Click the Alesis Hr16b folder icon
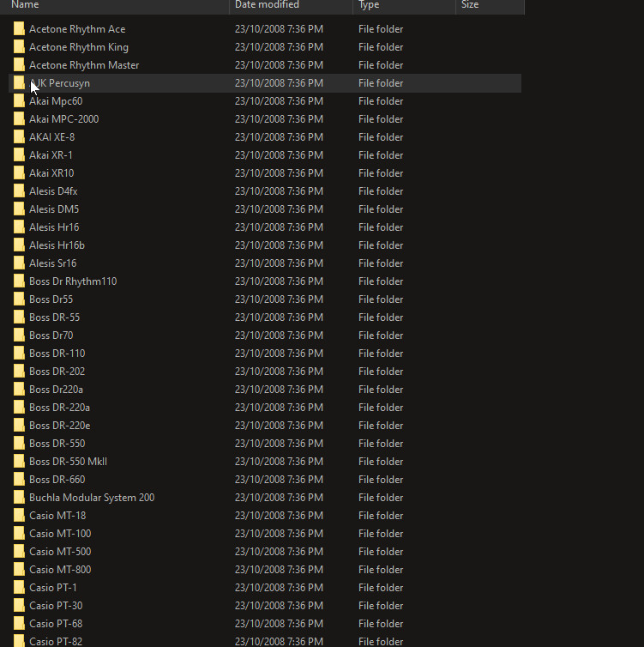The width and height of the screenshot is (644, 647). 19,245
